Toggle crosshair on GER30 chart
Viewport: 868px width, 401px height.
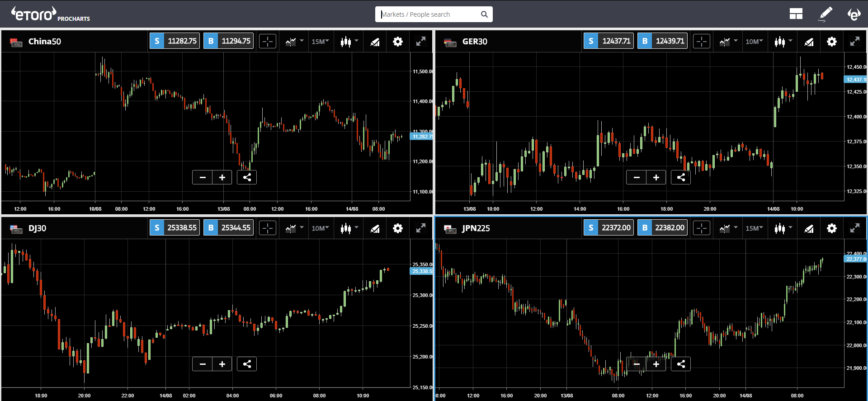tap(702, 42)
